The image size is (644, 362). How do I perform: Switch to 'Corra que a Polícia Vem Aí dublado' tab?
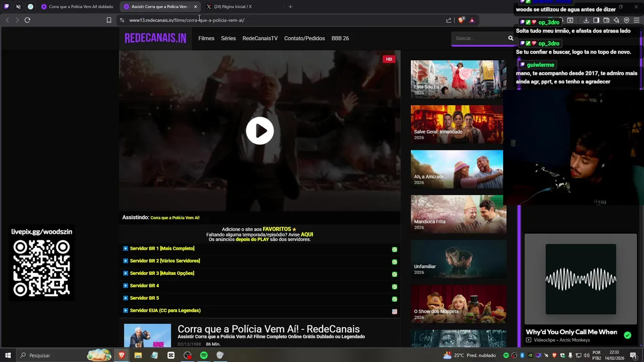77,7
